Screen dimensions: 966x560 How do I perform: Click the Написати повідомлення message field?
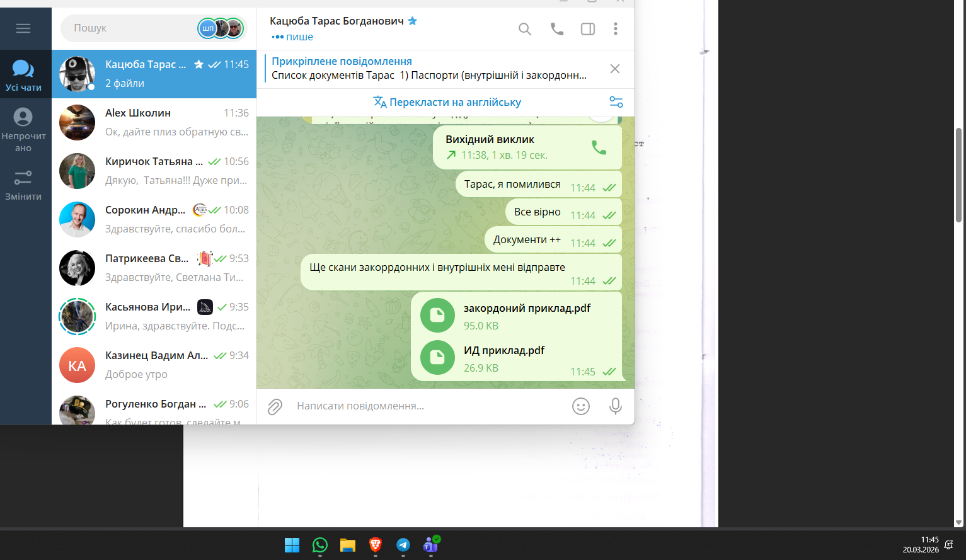tap(428, 406)
